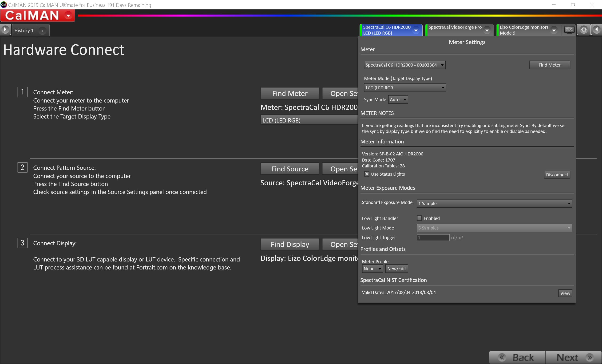Viewport: 602px width, 364px height.
Task: Click the Version SP-B-02 AIO HDR2000 text
Action: coord(393,154)
